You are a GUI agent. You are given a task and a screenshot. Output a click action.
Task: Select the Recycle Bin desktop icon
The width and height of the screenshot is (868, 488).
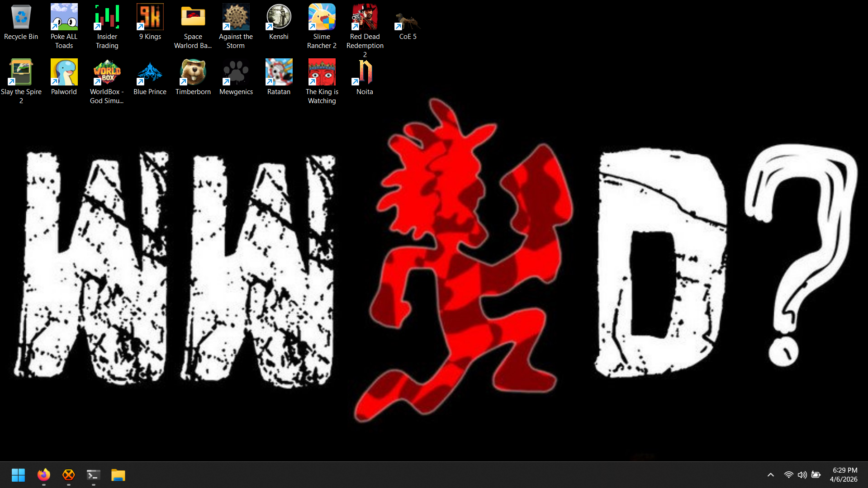pos(21,23)
